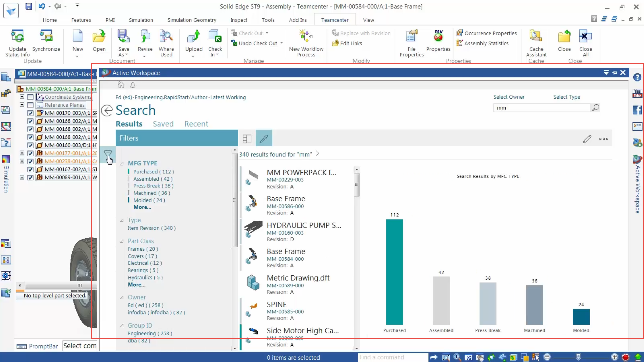The image size is (644, 362).
Task: Uncheck the MM-00177-001 assembly checkbox
Action: [30, 153]
